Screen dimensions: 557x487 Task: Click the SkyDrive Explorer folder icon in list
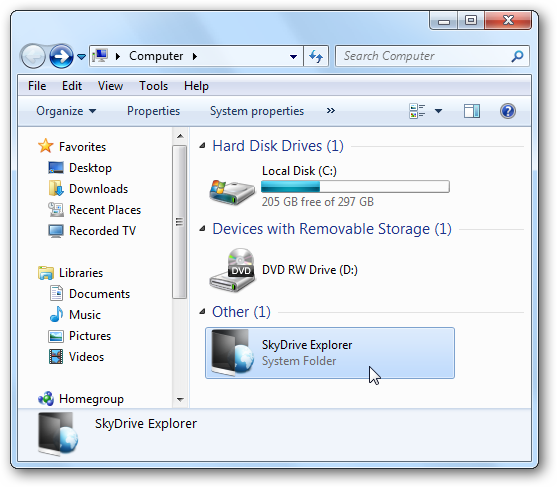tap(232, 352)
